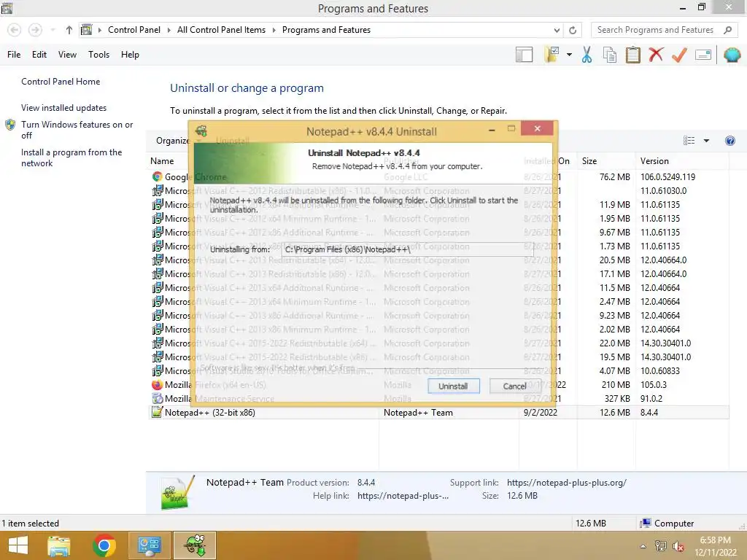Click the 'Uninstalling from' folder path field

(406, 249)
